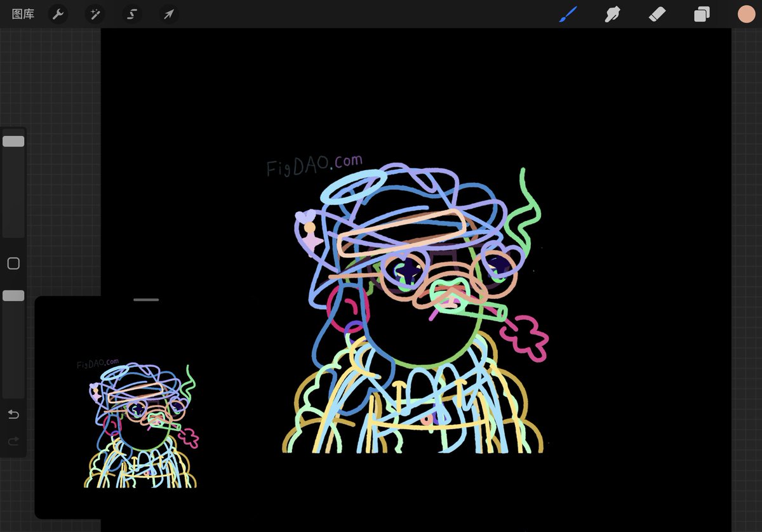
Task: Click the brush opacity slider handle
Action: 13,296
